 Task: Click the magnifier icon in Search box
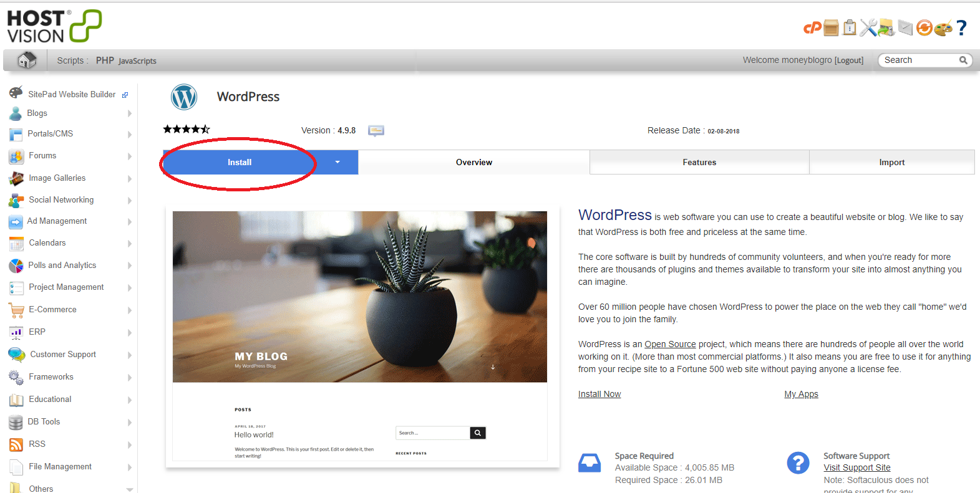(x=963, y=60)
